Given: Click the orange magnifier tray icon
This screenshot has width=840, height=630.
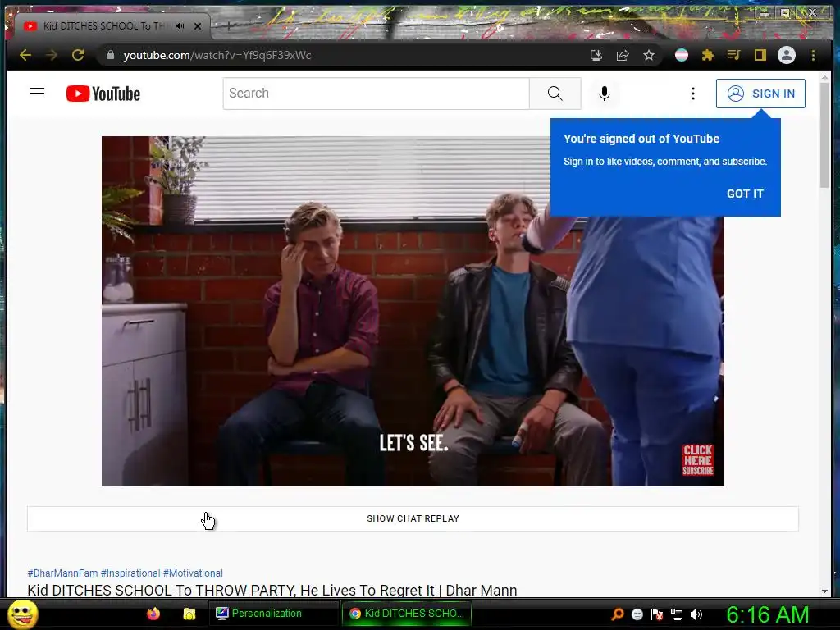Looking at the screenshot, I should (x=617, y=614).
